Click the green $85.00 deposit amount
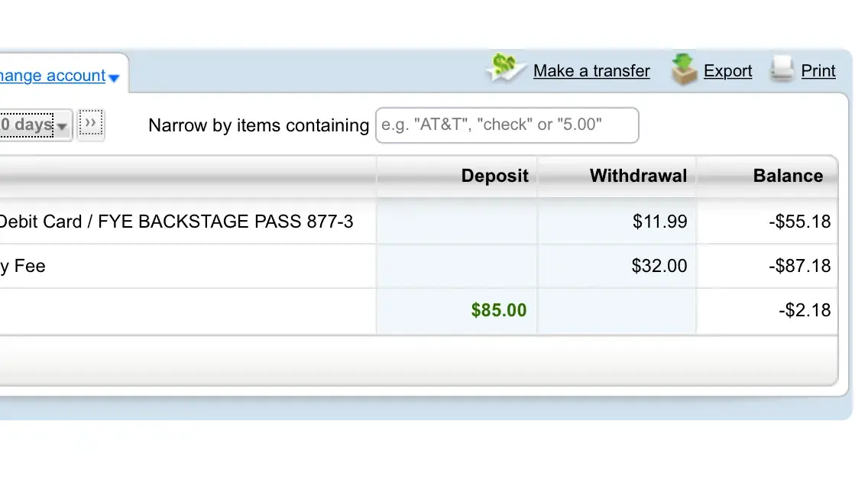Screen dimensions: 868x489 pyautogui.click(x=499, y=310)
